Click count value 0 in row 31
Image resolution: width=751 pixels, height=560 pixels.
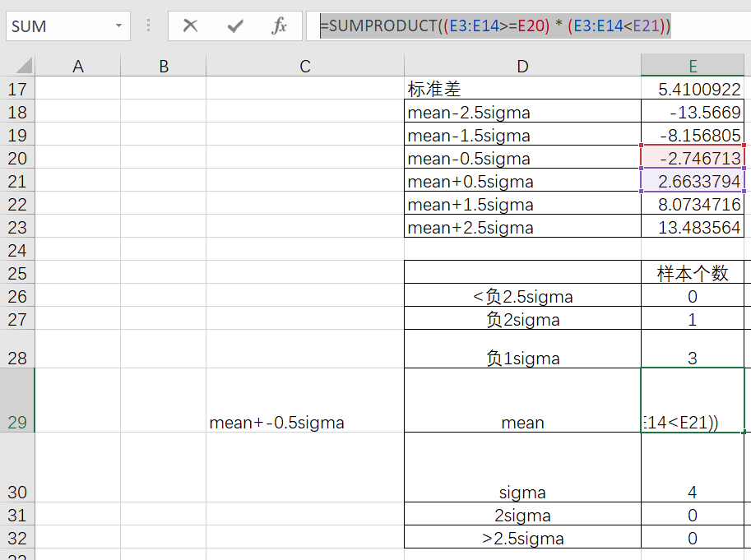tap(693, 514)
